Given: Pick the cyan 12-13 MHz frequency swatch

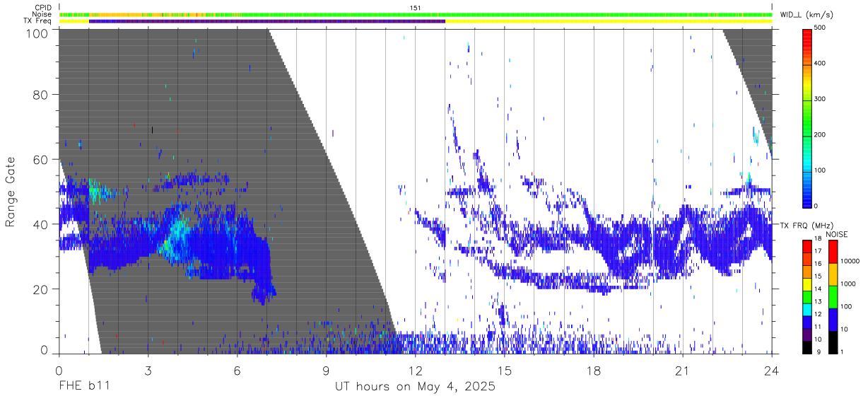Looking at the screenshot, I should click(807, 308).
